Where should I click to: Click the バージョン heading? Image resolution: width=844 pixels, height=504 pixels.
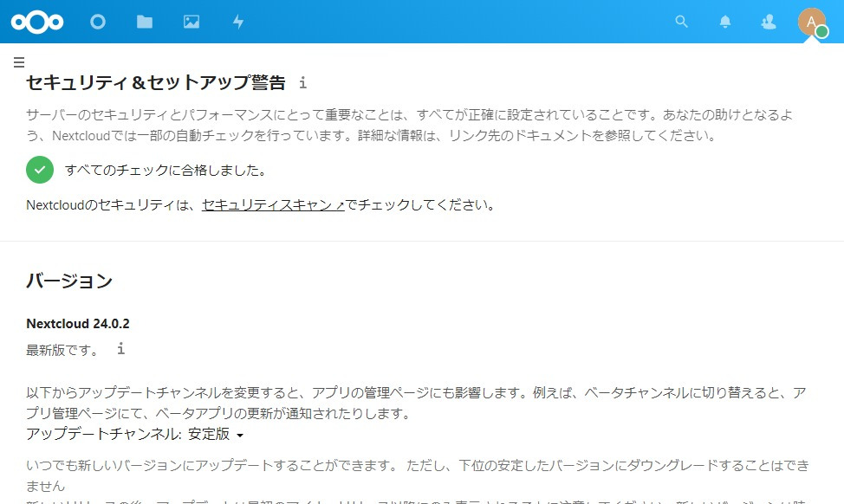click(x=69, y=281)
